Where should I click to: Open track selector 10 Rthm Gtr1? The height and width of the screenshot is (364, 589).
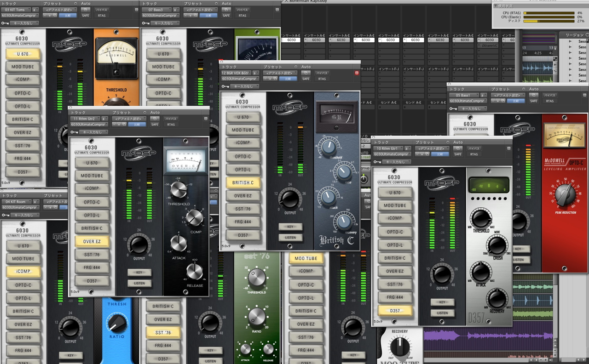tap(387, 148)
